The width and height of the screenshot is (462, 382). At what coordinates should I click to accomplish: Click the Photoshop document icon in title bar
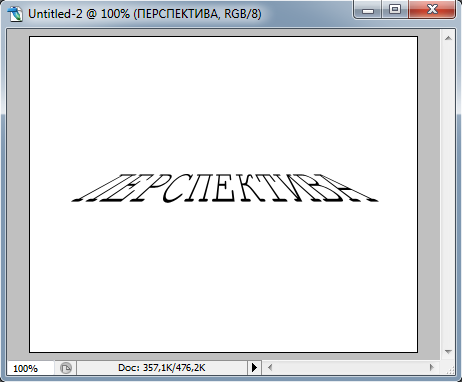pos(14,14)
